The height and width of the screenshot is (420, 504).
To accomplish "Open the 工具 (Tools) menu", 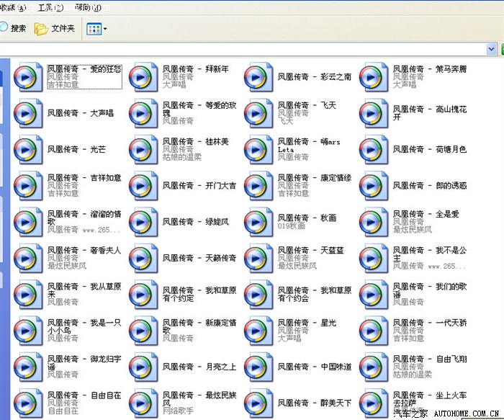I will tap(50, 7).
